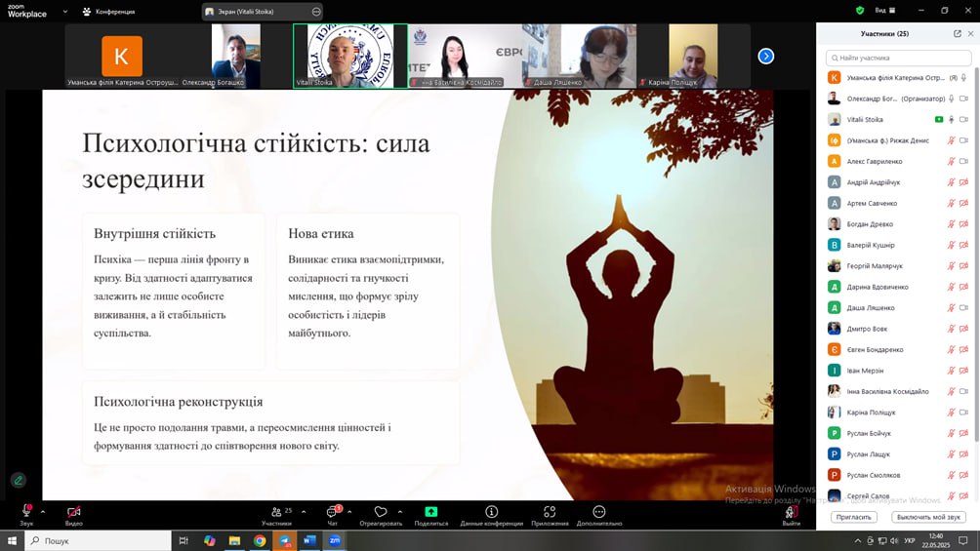The width and height of the screenshot is (980, 551).
Task: Open the Чат chat panel
Action: pos(332,512)
